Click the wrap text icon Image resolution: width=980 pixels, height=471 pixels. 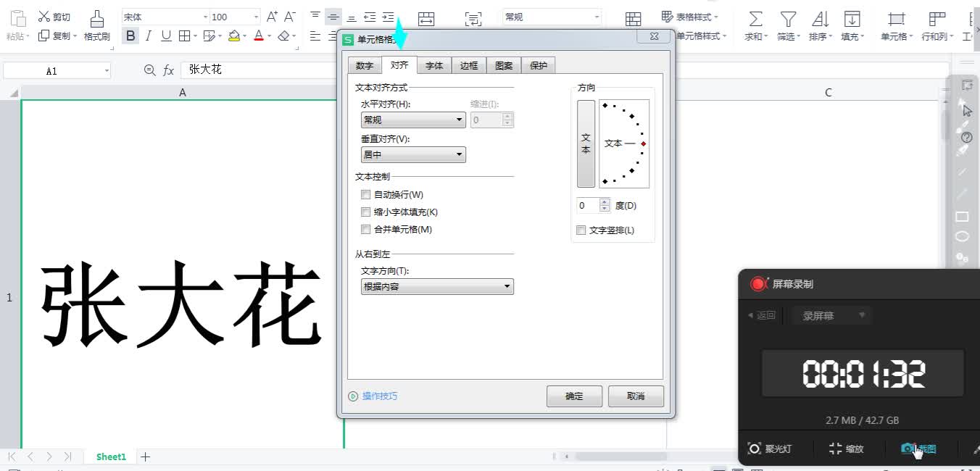tap(473, 19)
